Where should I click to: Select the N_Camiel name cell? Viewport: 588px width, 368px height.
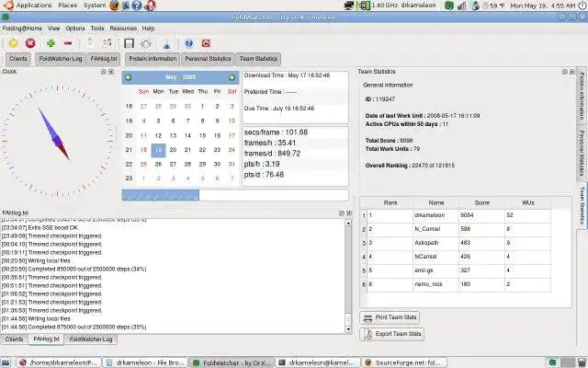pyautogui.click(x=435, y=229)
